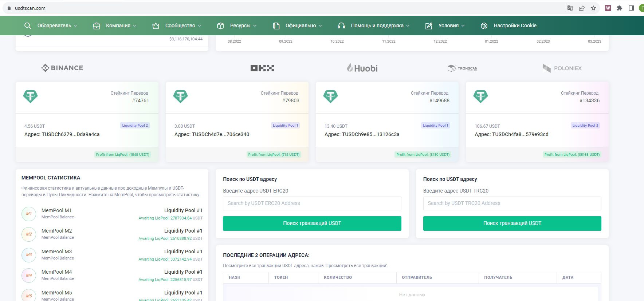Expand the Сообщество dropdown arrow

199,26
